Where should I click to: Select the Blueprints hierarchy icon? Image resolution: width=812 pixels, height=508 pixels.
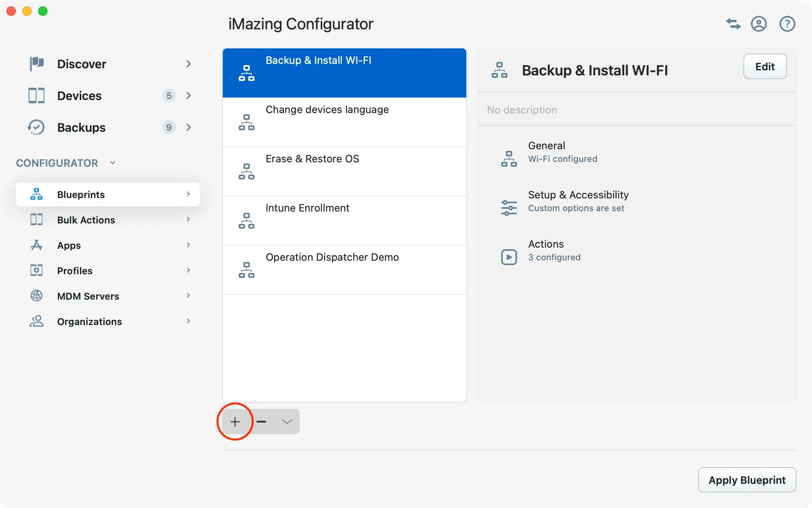pyautogui.click(x=36, y=194)
